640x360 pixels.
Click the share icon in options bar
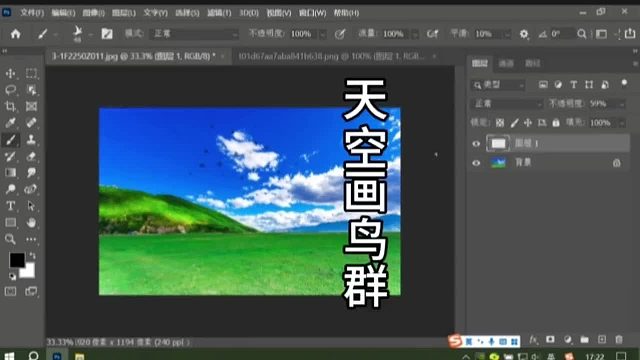(x=630, y=33)
